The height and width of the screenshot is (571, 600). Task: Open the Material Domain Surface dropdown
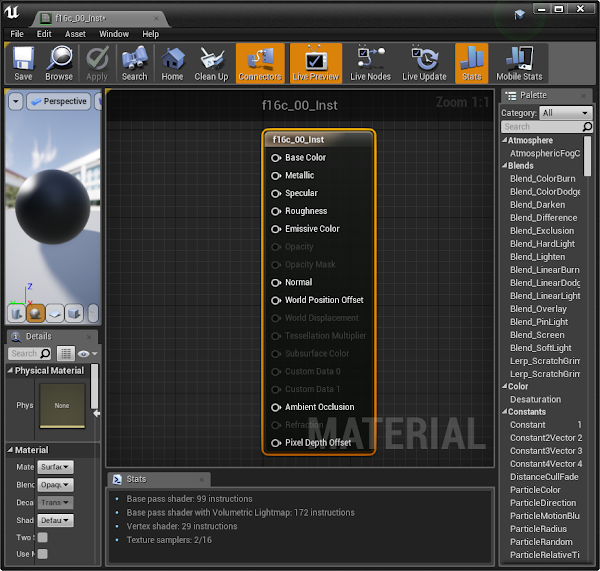55,467
